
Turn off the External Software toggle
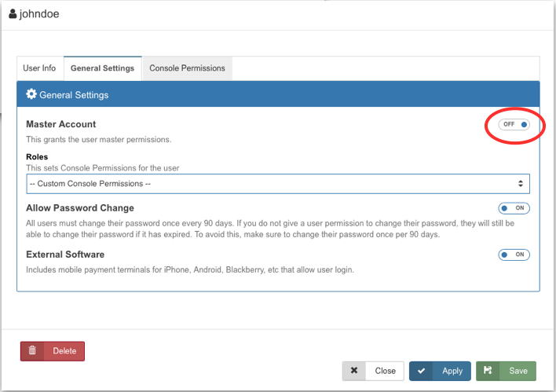pyautogui.click(x=514, y=255)
